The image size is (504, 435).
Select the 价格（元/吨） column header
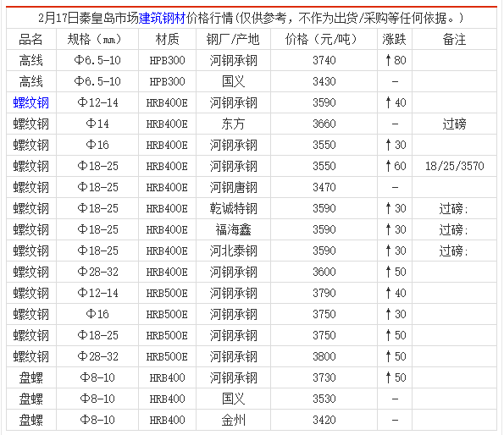(x=324, y=39)
